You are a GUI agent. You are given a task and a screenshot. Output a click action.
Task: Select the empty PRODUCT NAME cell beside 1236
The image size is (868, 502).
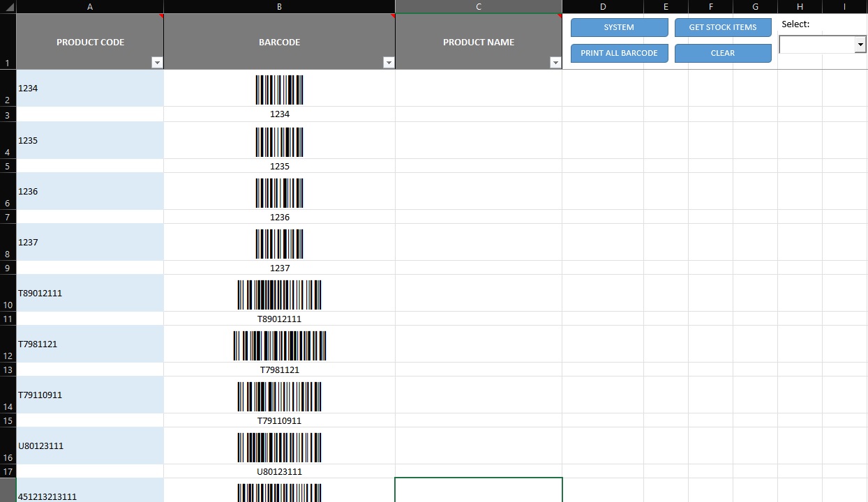[x=478, y=192]
